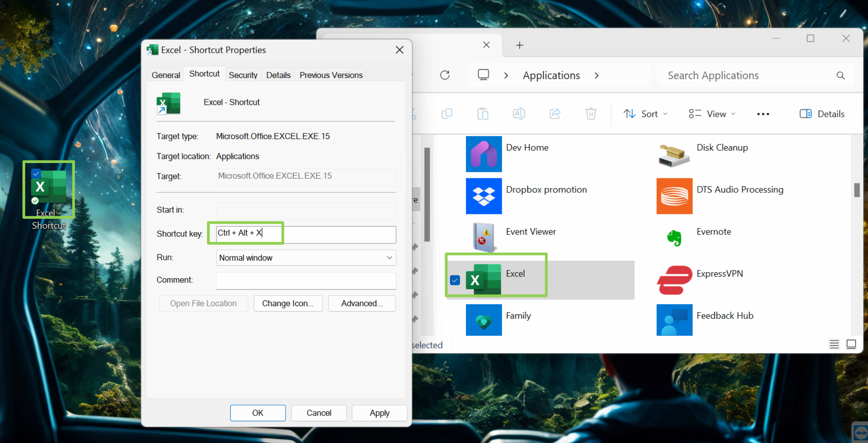This screenshot has width=868, height=443.
Task: Click the This PC monitor icon in address bar
Action: point(483,75)
